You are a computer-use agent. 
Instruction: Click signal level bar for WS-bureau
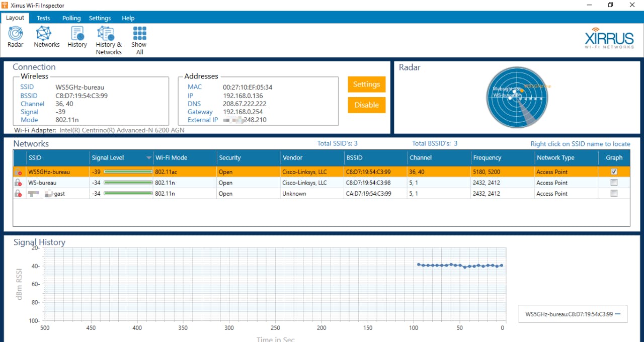128,183
